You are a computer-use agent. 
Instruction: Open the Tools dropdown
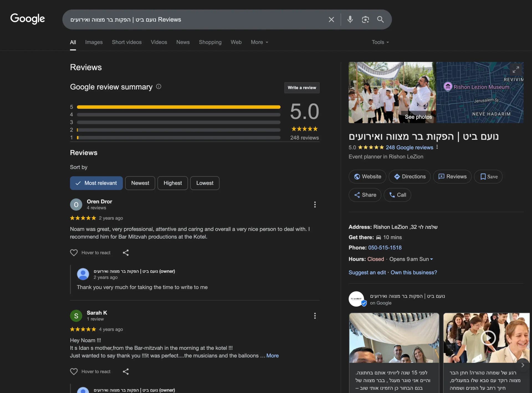[x=380, y=42]
